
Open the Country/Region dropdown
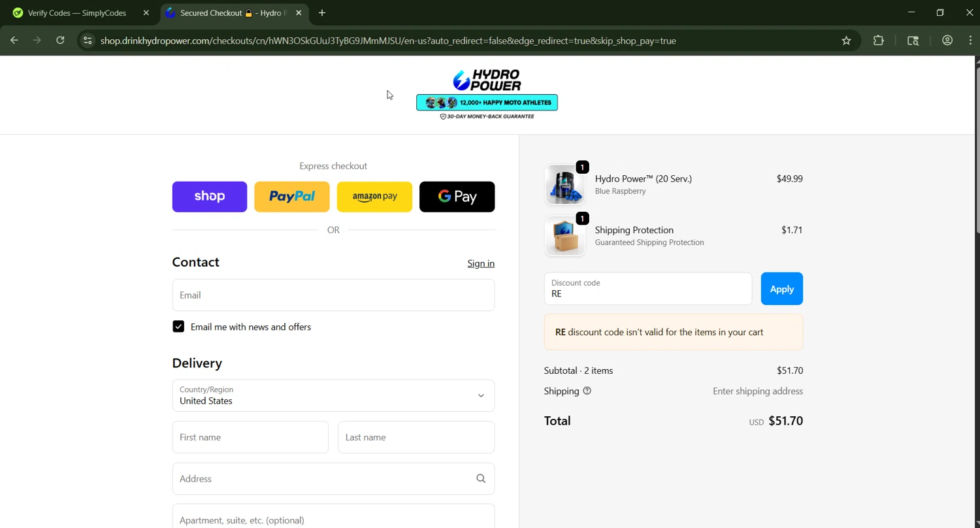click(333, 395)
